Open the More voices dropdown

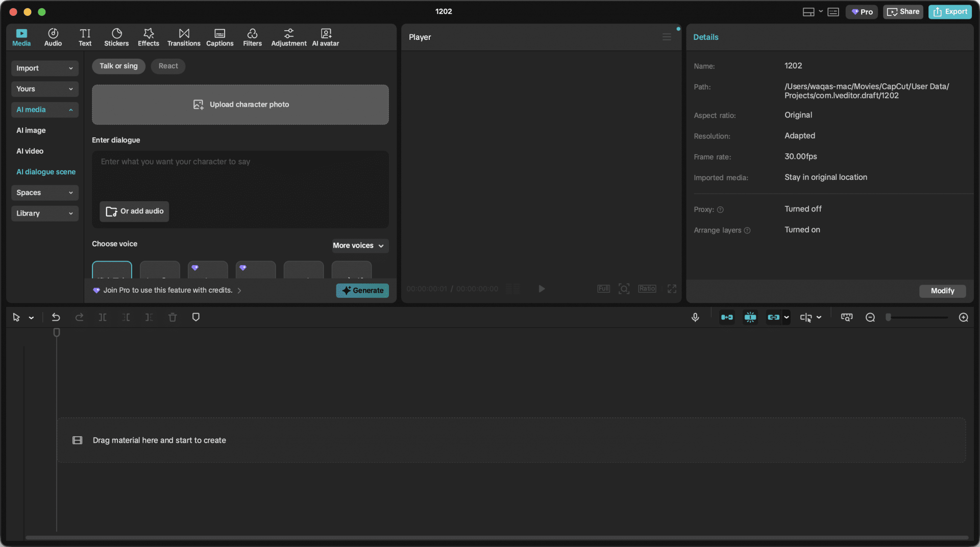(358, 246)
